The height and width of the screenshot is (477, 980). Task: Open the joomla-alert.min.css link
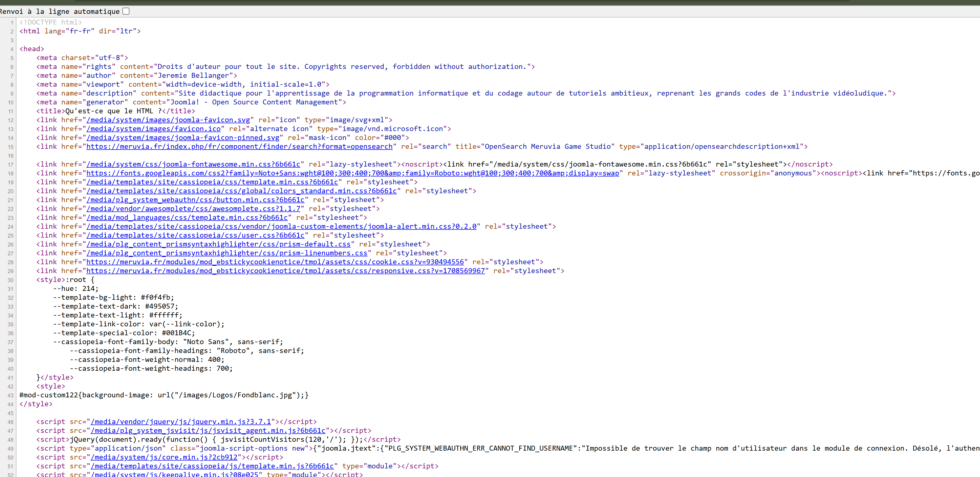[281, 227]
